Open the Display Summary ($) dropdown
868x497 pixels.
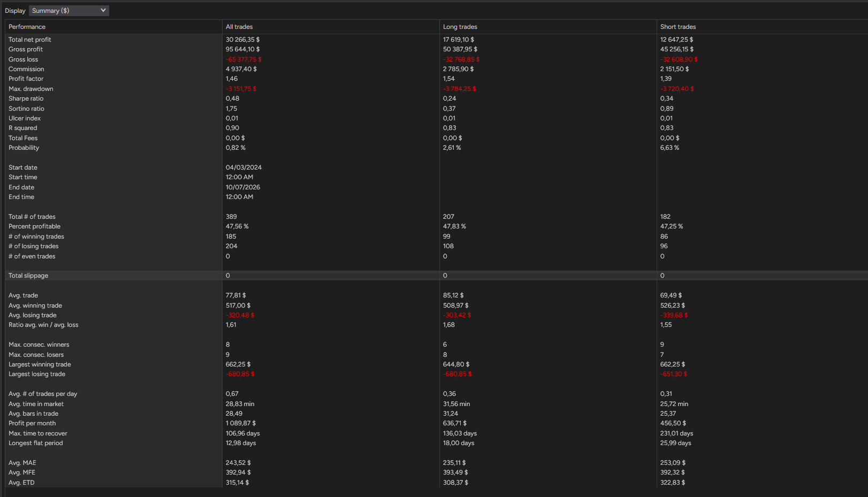click(x=68, y=11)
